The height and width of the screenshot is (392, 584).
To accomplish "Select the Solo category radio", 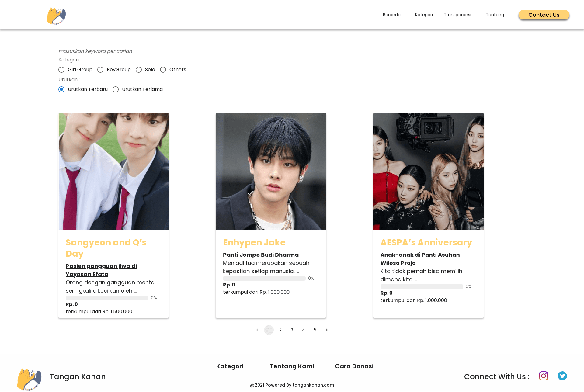I will point(139,70).
